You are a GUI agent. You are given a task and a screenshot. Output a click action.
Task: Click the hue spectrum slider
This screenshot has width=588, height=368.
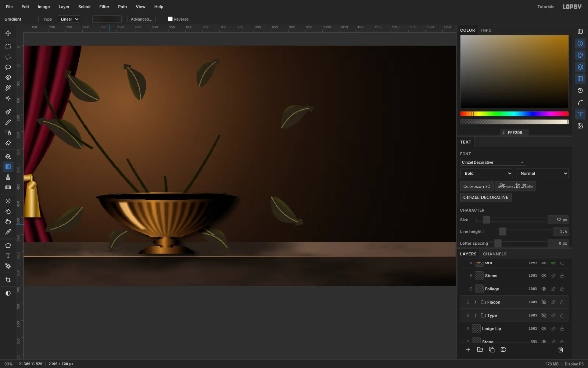pos(514,114)
